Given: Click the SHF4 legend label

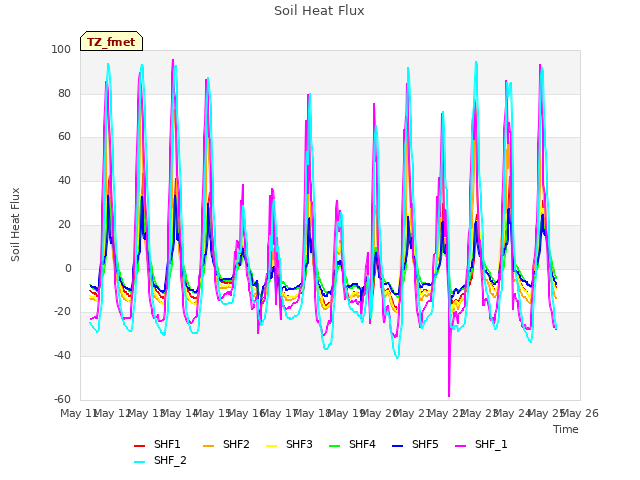Looking at the screenshot, I should pyautogui.click(x=362, y=444).
